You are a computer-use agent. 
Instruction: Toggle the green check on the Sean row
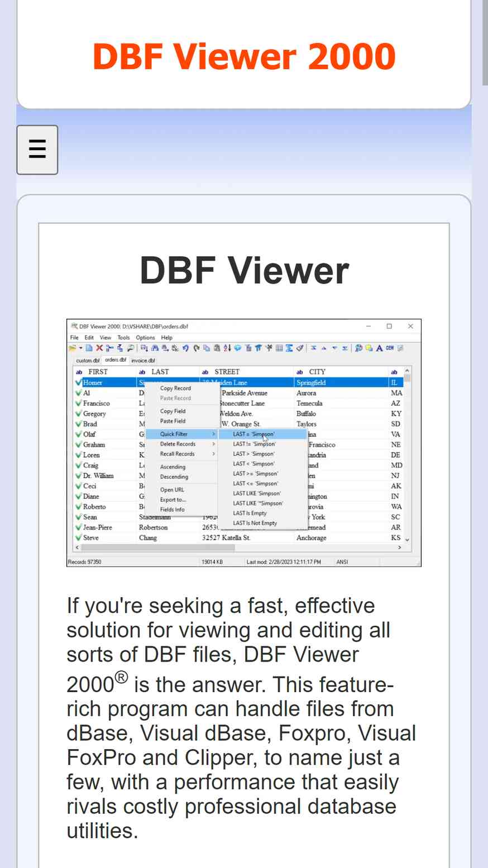tap(78, 517)
